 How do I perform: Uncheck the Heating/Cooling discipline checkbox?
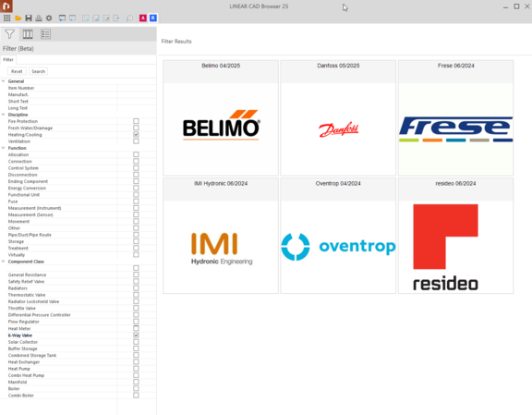tap(136, 135)
